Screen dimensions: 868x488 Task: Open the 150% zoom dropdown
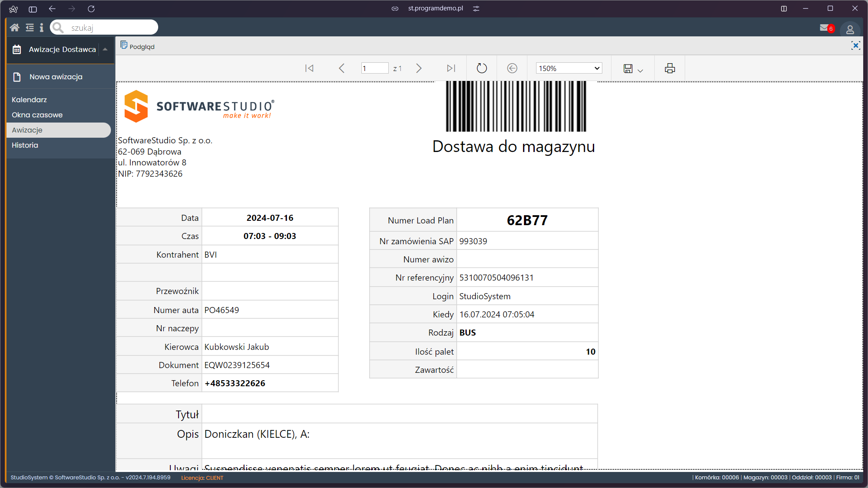click(x=569, y=68)
